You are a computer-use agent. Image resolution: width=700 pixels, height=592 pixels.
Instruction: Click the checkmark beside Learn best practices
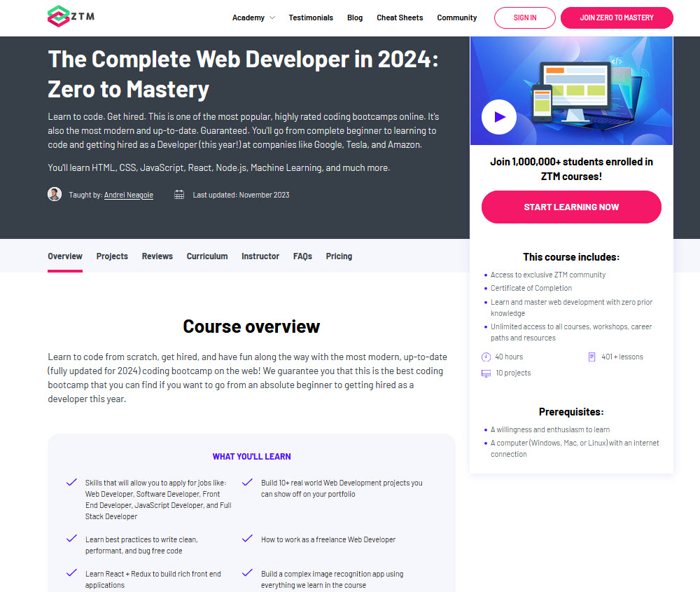[x=71, y=538]
